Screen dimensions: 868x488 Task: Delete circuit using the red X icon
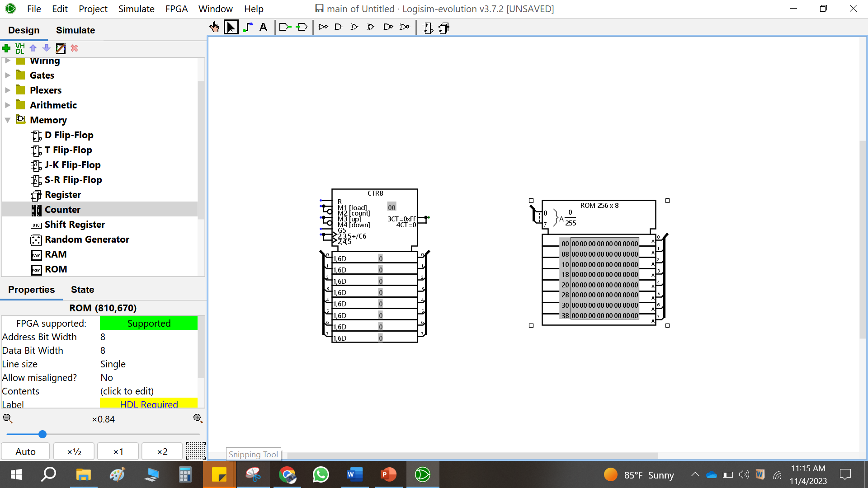point(74,48)
